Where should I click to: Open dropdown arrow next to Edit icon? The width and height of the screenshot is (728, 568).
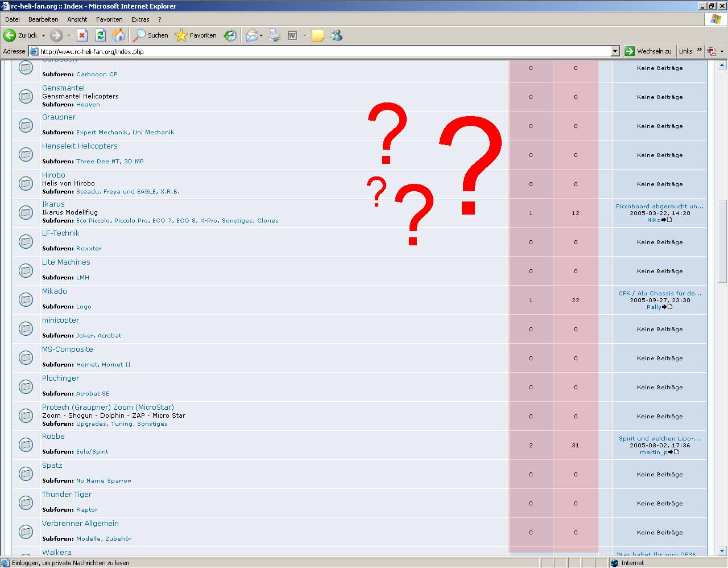click(305, 35)
